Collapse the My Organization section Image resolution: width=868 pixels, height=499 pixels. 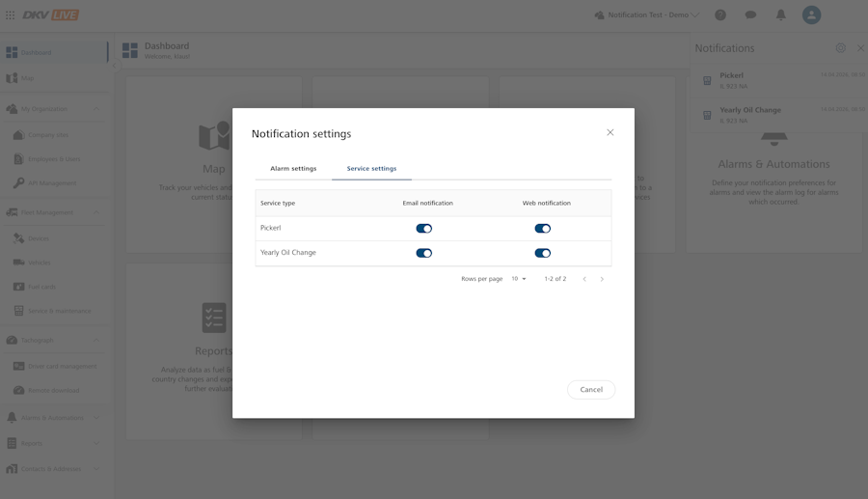click(96, 109)
